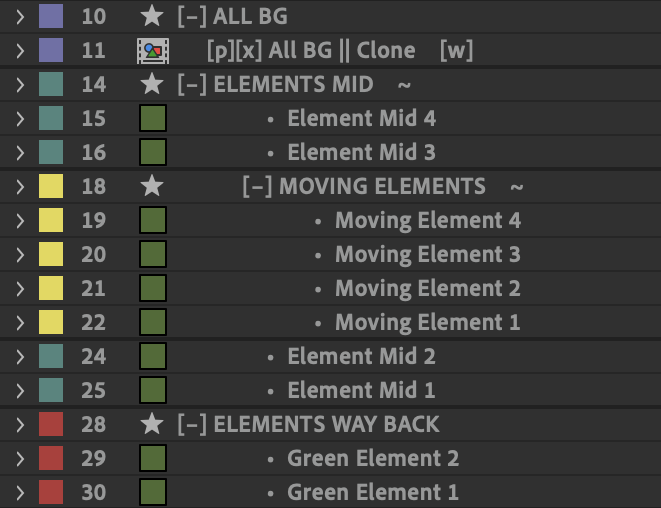The width and height of the screenshot is (661, 508).
Task: Expand layer 10 ALL BG properties
Action: pos(20,16)
